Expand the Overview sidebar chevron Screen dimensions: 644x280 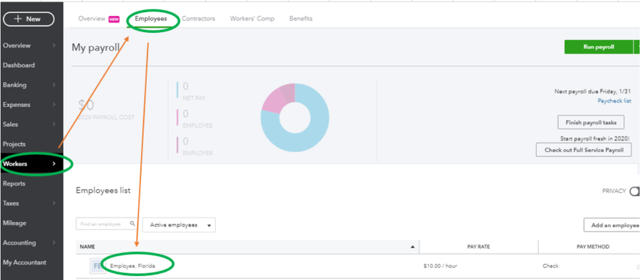click(x=54, y=46)
